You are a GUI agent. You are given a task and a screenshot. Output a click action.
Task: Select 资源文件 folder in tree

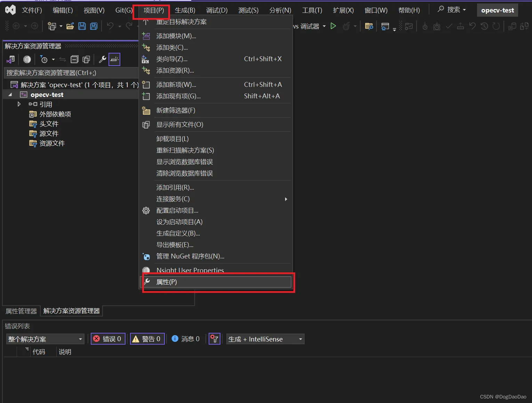click(52, 143)
